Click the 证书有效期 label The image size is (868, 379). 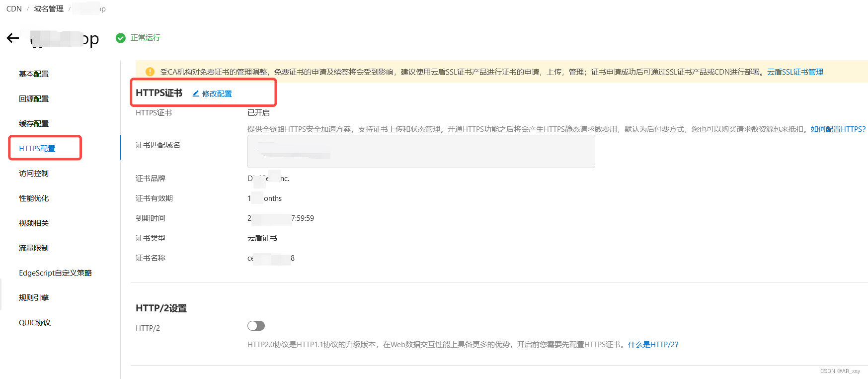coord(154,198)
